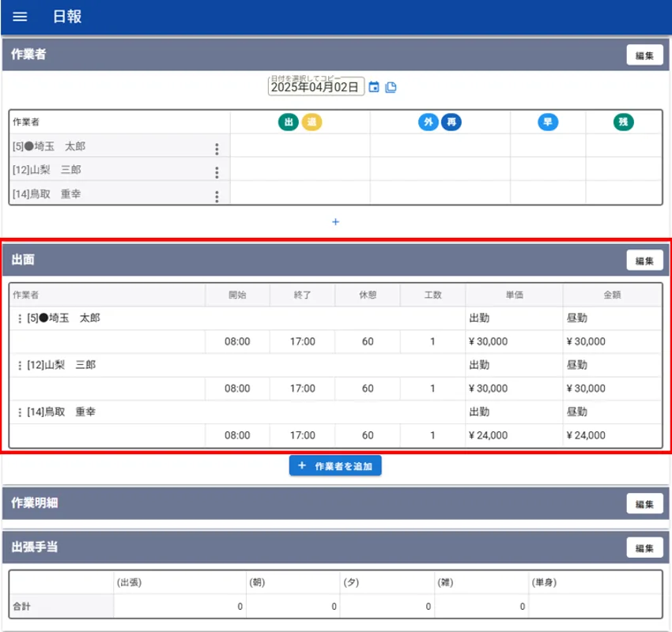Click 編集 button in 作業者 section

click(644, 55)
